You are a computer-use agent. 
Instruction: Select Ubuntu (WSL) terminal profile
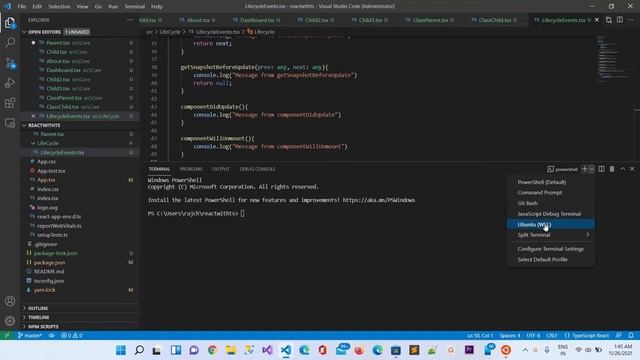tap(551, 224)
